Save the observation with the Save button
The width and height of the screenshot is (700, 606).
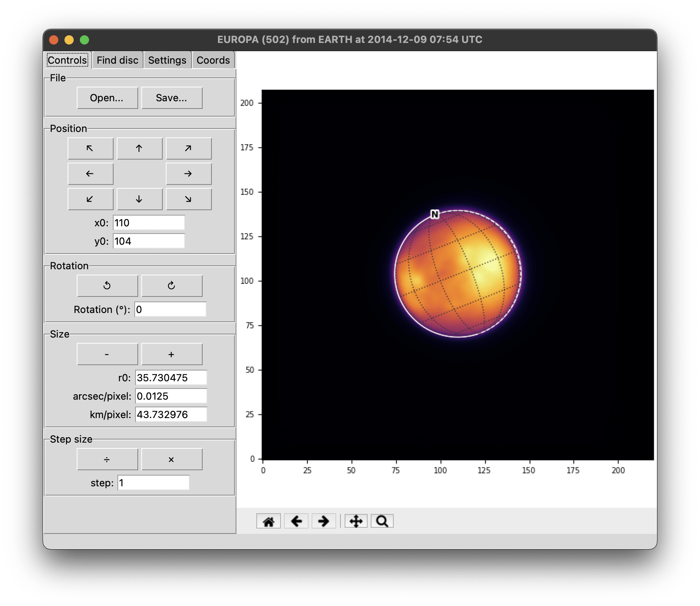tap(172, 98)
